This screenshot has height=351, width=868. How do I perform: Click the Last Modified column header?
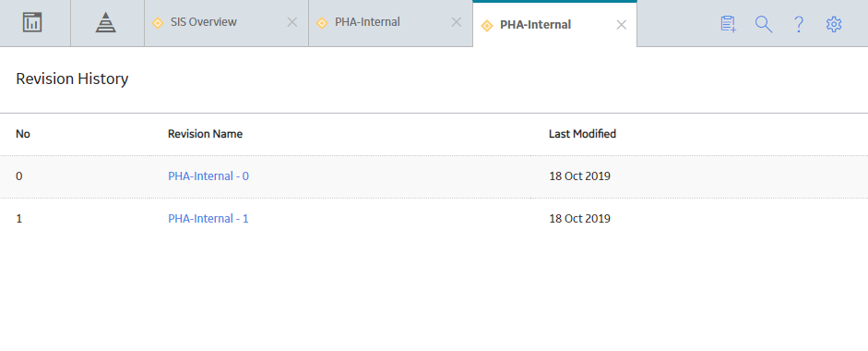(582, 134)
